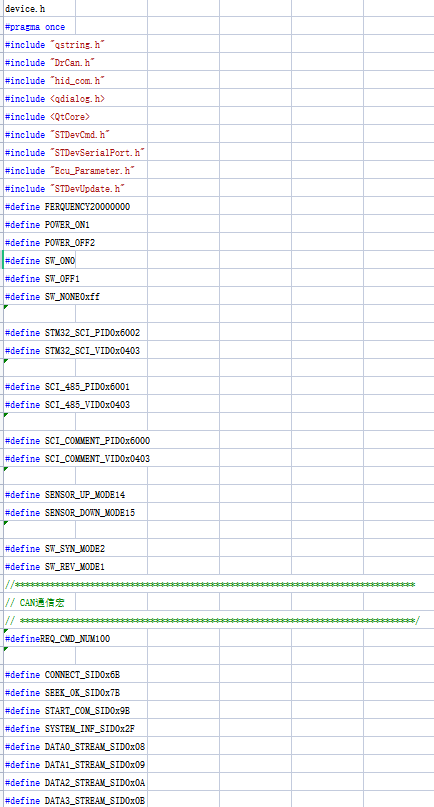Select the #define SW_OFF1 cell
The image size is (434, 807).
(40, 279)
